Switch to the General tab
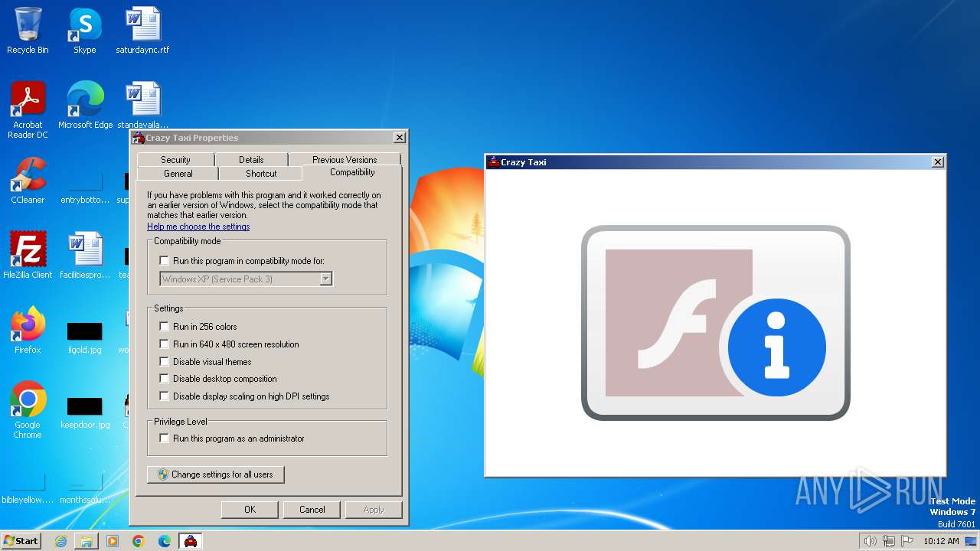The width and height of the screenshot is (980, 551). pyautogui.click(x=178, y=174)
